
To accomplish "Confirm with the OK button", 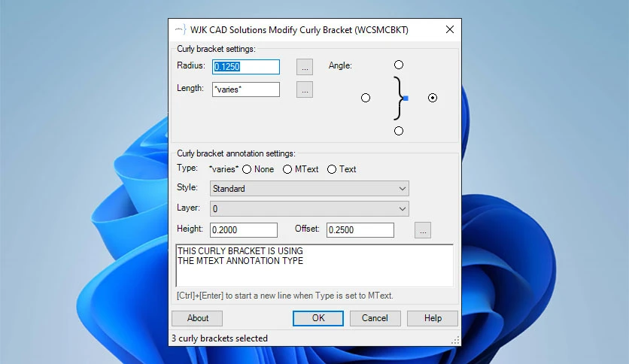I will 318,318.
